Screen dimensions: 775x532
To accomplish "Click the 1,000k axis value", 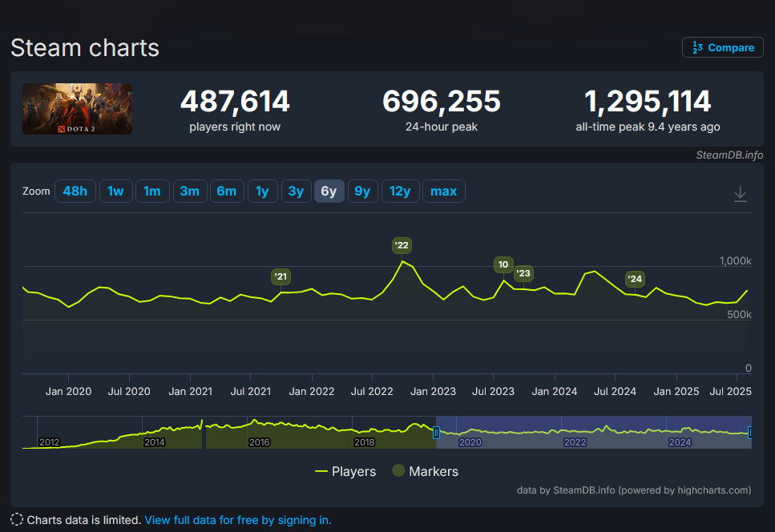I will pos(736,261).
